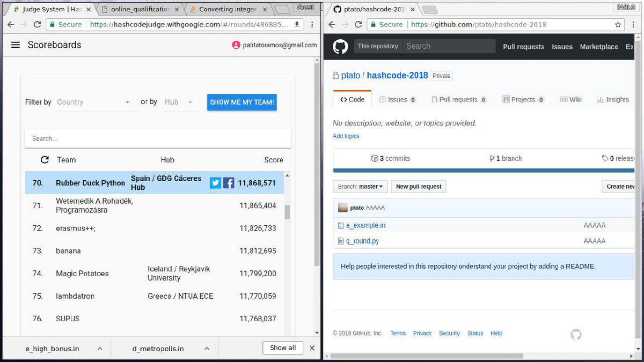Image resolution: width=644 pixels, height=362 pixels.
Task: Open the Hub filter dropdown
Action: click(x=181, y=102)
